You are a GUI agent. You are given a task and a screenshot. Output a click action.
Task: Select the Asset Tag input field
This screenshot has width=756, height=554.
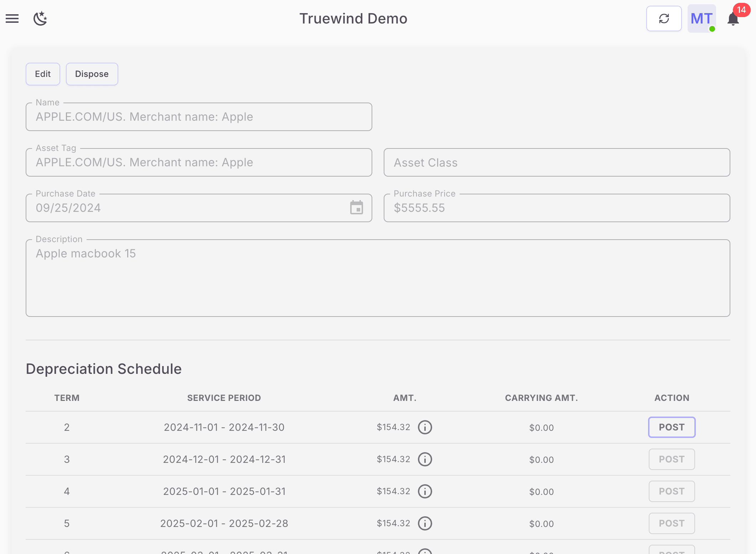198,162
